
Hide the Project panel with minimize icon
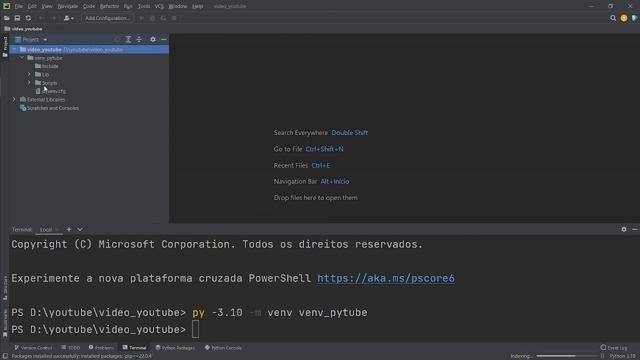click(164, 39)
